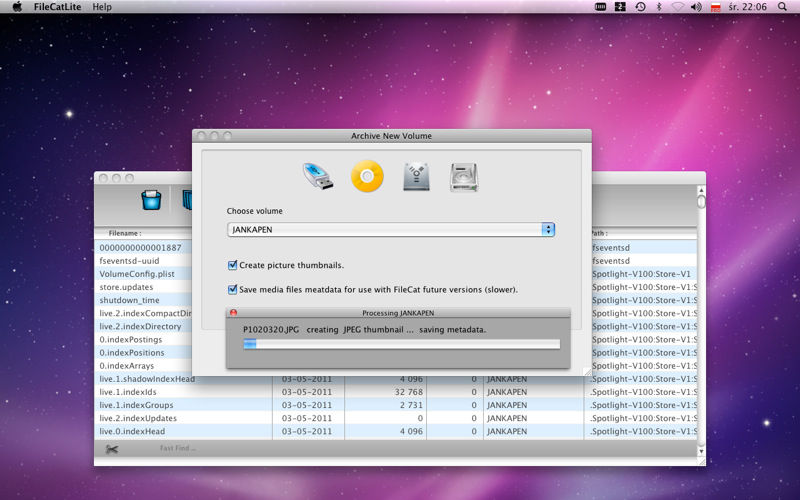Select the fseventsd-uuid file row
Image resolution: width=800 pixels, height=500 pixels.
(x=129, y=261)
